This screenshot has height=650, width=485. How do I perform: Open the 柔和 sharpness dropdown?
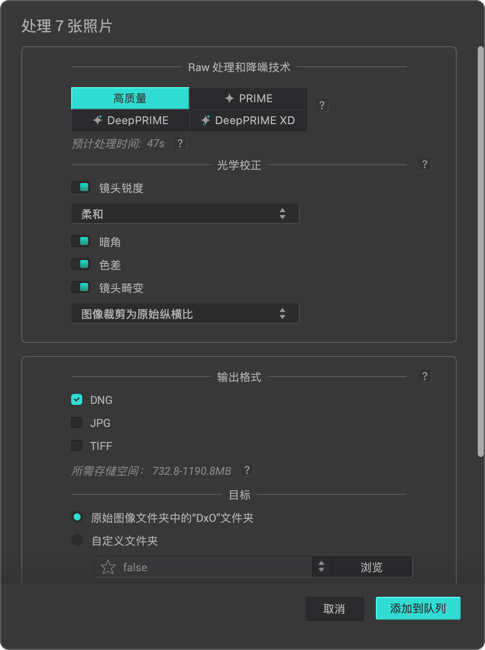click(185, 214)
